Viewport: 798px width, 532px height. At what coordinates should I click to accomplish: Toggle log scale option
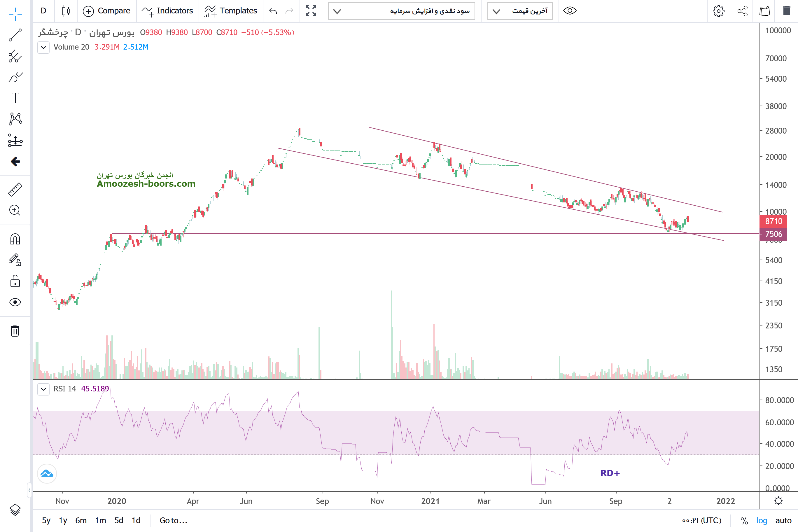click(761, 520)
